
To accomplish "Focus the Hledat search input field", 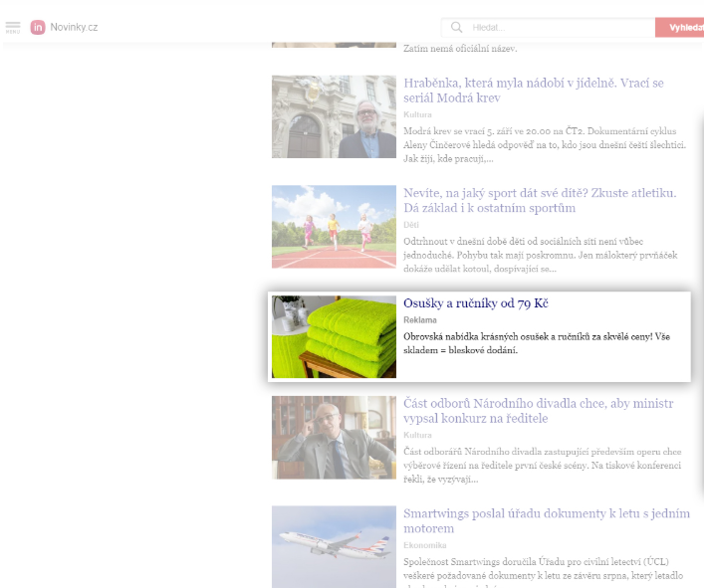I will coord(561,27).
